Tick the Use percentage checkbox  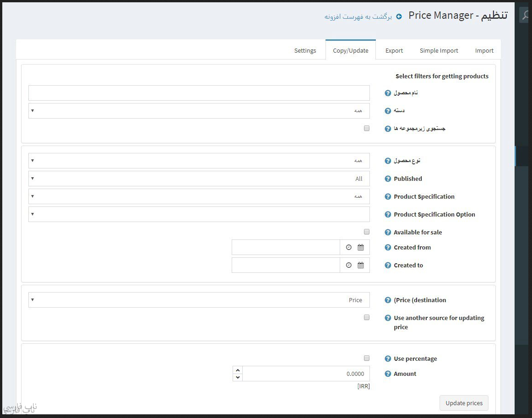[367, 358]
